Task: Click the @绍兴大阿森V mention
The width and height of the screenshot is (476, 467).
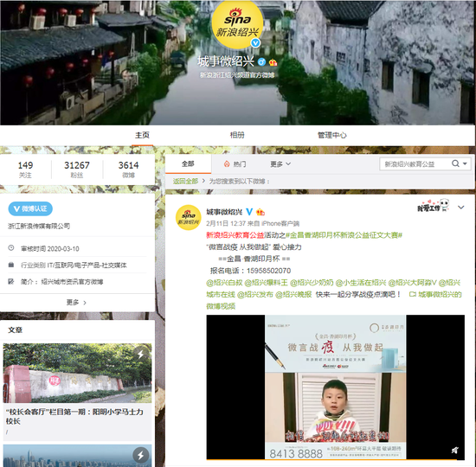Action: coord(412,283)
